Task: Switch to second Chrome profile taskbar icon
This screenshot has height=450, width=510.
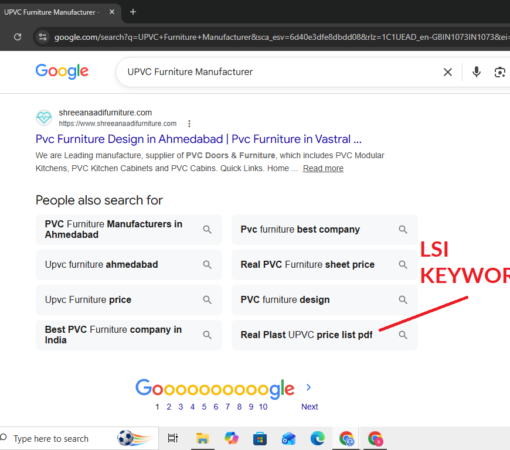Action: click(375, 438)
